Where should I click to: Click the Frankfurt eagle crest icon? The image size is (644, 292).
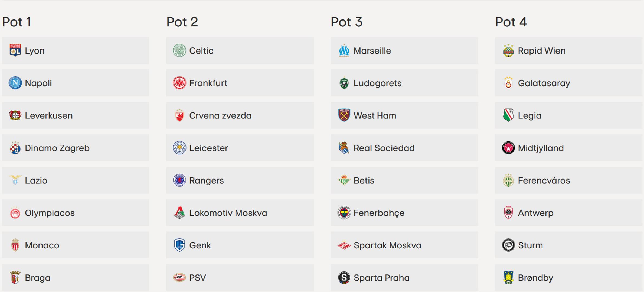[x=179, y=83]
